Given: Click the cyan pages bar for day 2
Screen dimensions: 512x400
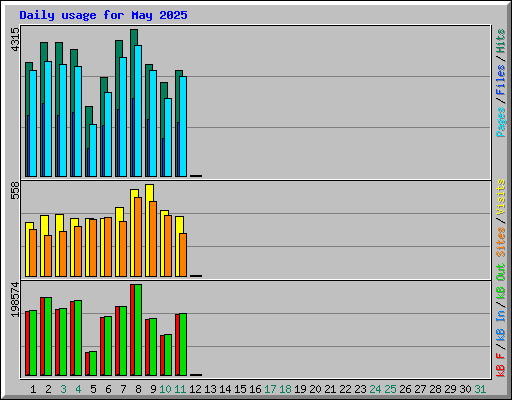Looking at the screenshot, I should (48, 119).
